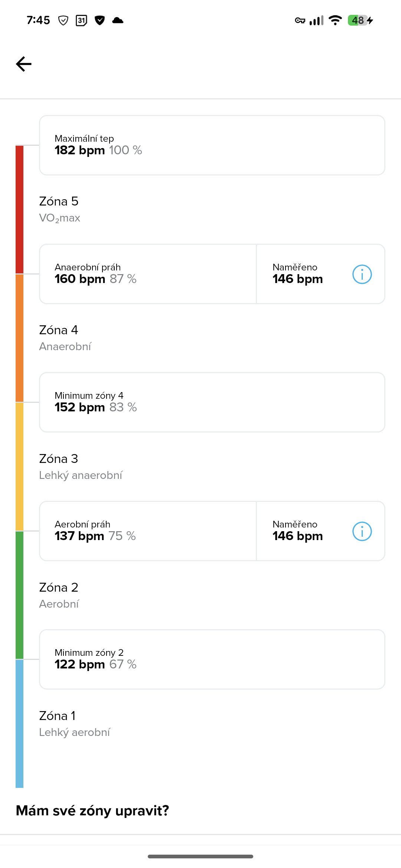Edit the Minimum zóny 2 card
The image size is (401, 868).
212,660
